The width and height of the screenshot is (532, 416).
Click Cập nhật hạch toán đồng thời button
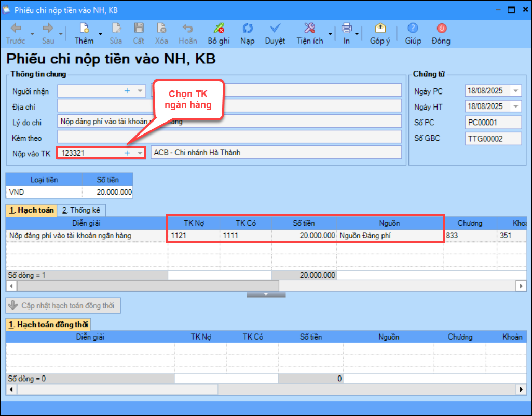63,305
